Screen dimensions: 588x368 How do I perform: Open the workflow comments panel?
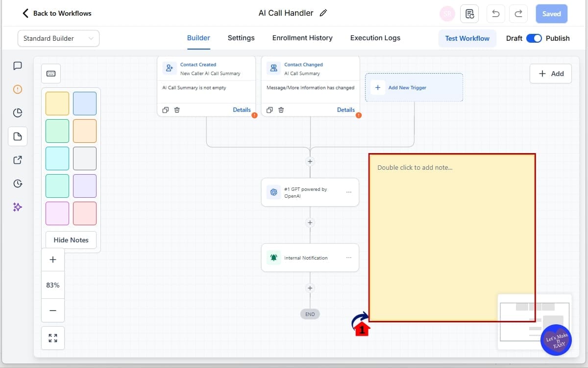[x=18, y=65]
